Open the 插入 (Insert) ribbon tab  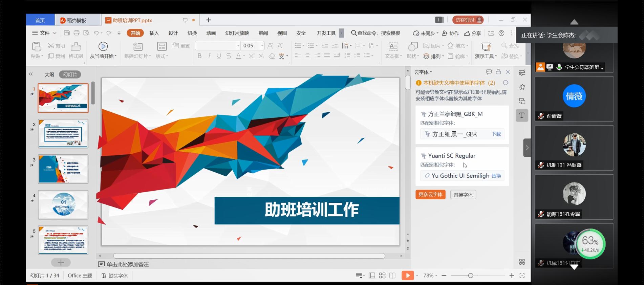[x=154, y=33]
